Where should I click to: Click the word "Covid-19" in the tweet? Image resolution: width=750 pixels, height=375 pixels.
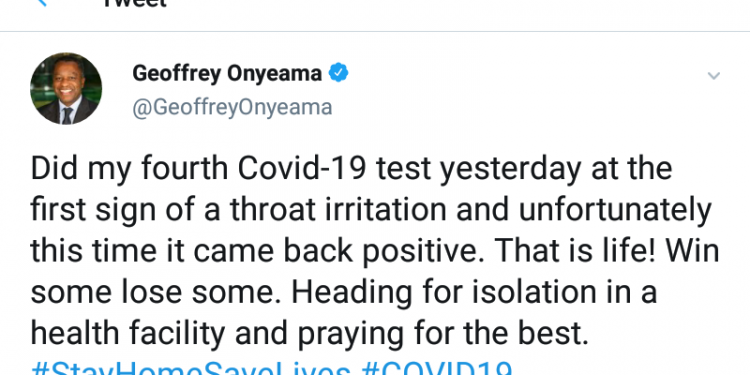pos(303,169)
